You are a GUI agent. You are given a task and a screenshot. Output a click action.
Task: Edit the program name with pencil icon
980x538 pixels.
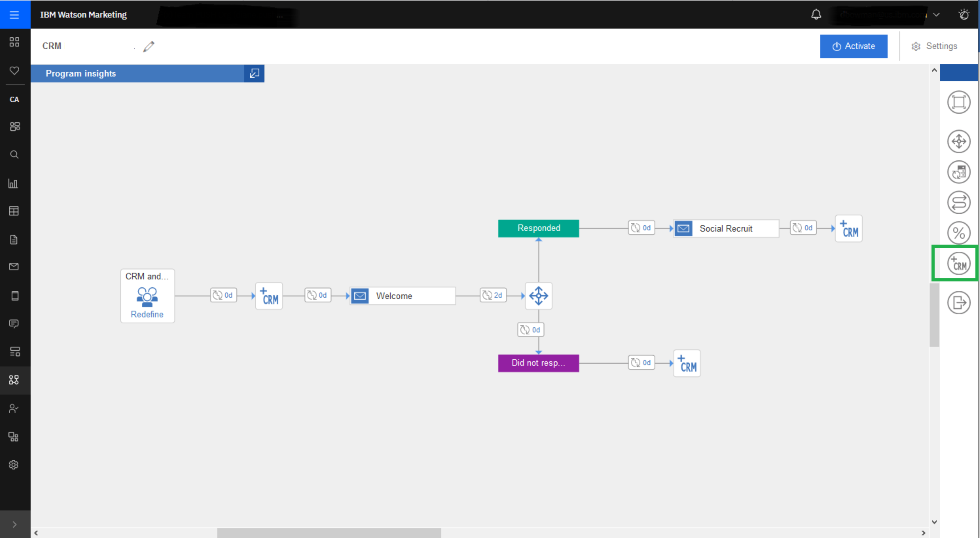point(149,46)
